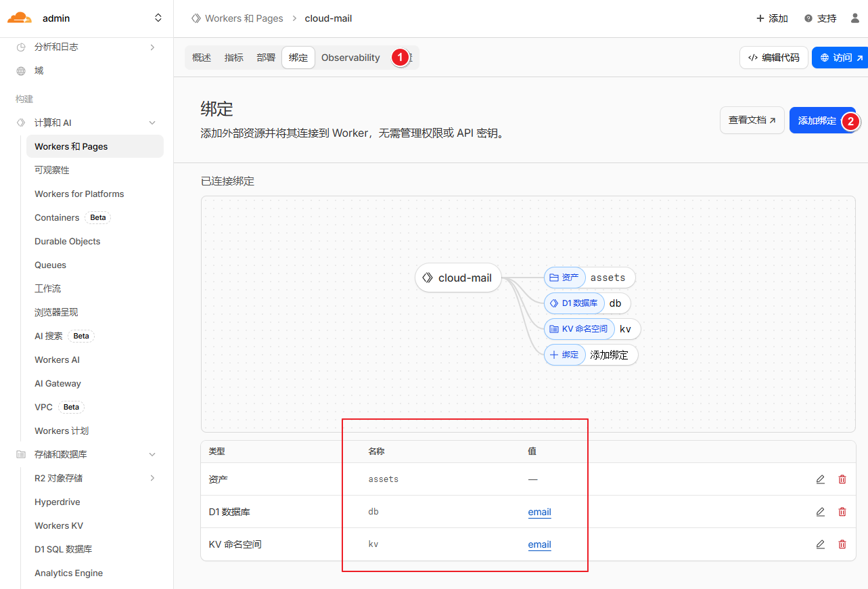Open the email link in D1 row
Image resolution: width=868 pixels, height=589 pixels.
(x=539, y=512)
